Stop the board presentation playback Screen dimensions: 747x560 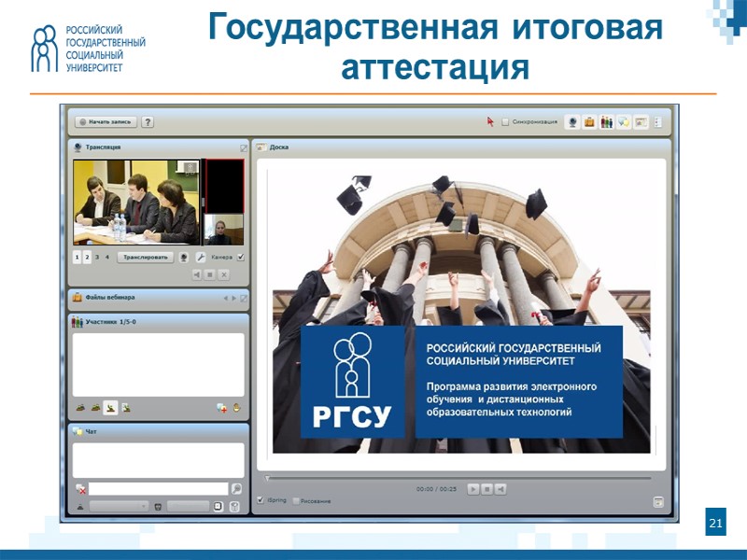[486, 489]
